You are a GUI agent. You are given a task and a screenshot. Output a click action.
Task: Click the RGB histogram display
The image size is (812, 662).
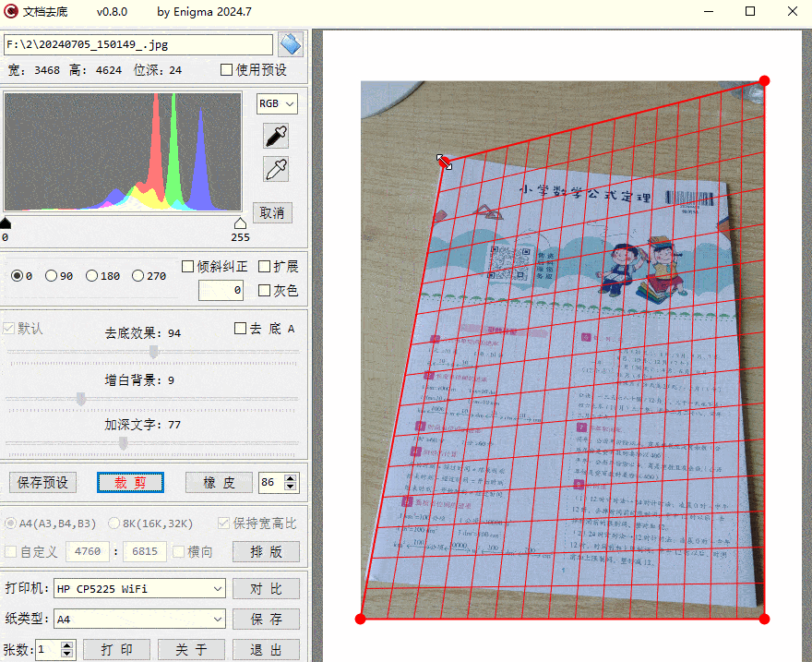[123, 151]
